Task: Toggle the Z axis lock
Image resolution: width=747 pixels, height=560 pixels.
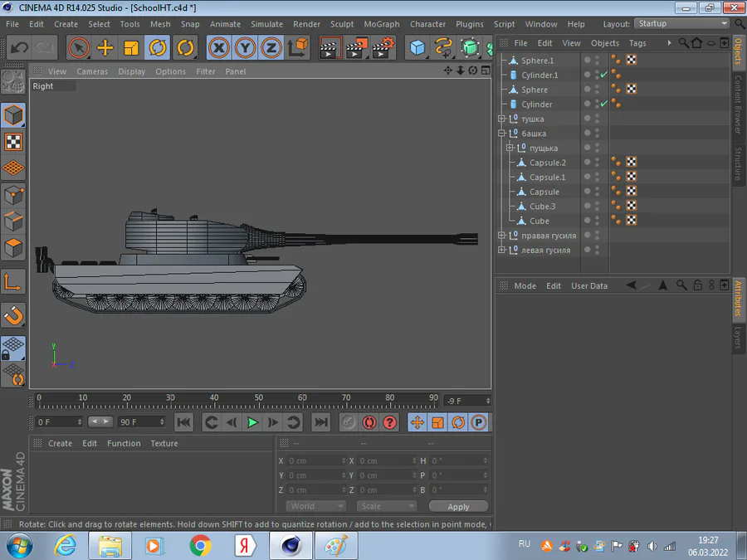Action: (x=271, y=48)
